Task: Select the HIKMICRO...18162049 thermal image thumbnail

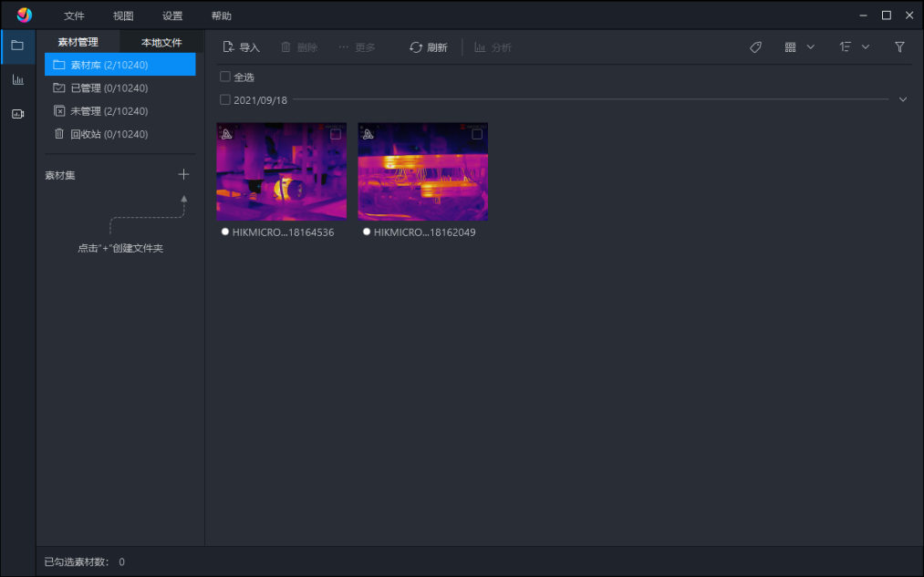Action: pos(423,171)
